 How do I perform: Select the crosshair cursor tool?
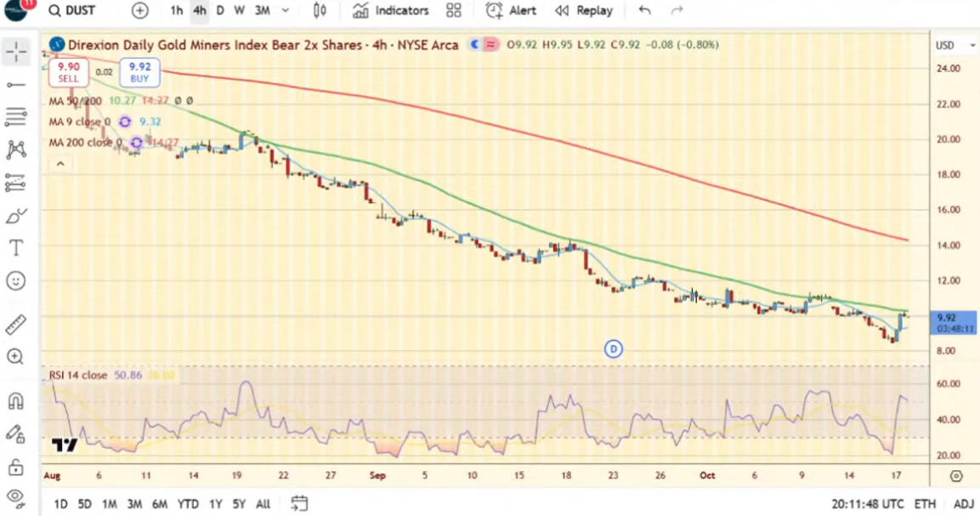coord(16,51)
